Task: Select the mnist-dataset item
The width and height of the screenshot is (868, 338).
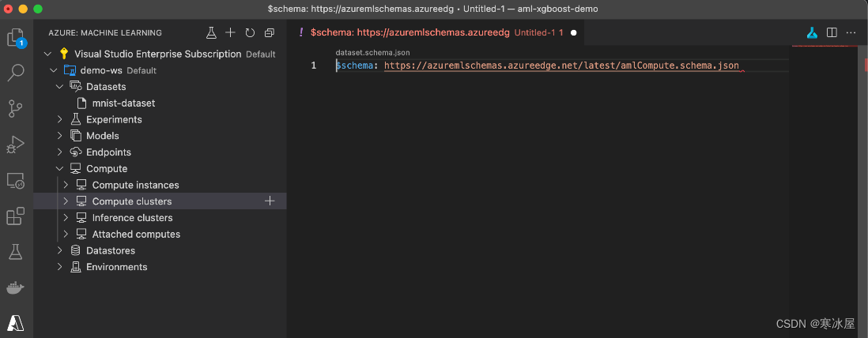Action: [160, 103]
